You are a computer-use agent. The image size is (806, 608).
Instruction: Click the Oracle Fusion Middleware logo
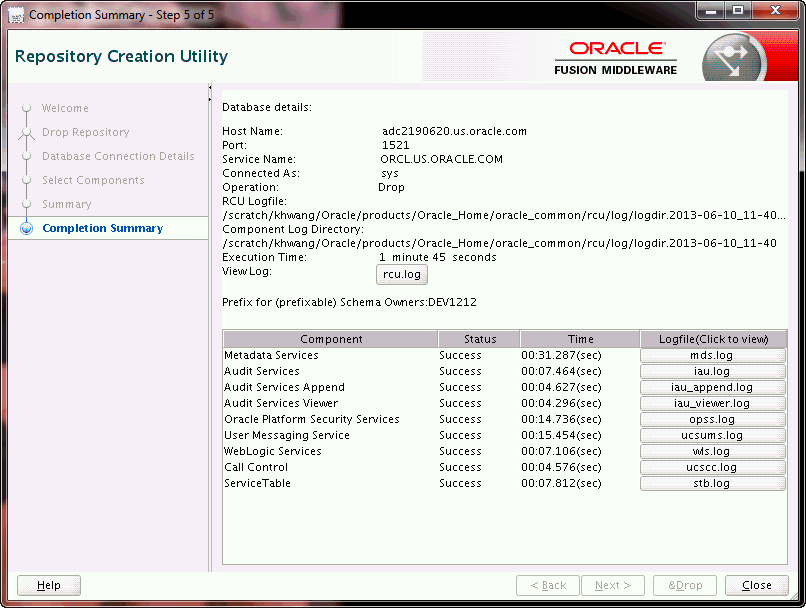pyautogui.click(x=615, y=59)
